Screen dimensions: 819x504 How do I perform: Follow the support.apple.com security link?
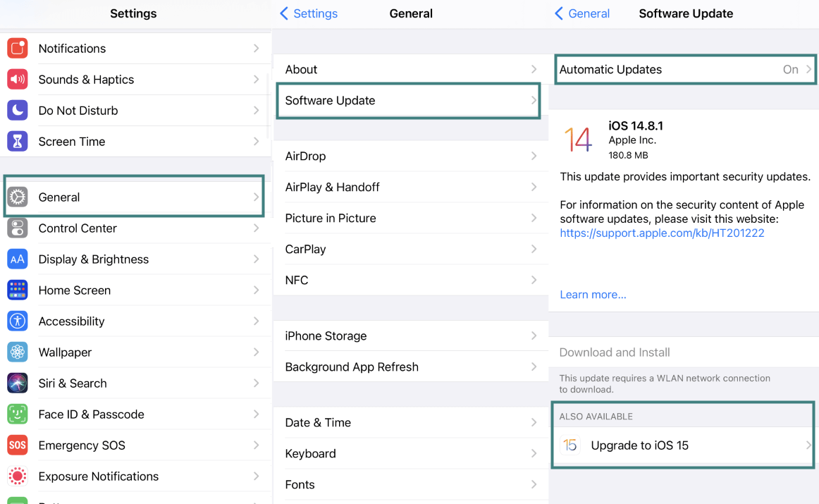(661, 233)
